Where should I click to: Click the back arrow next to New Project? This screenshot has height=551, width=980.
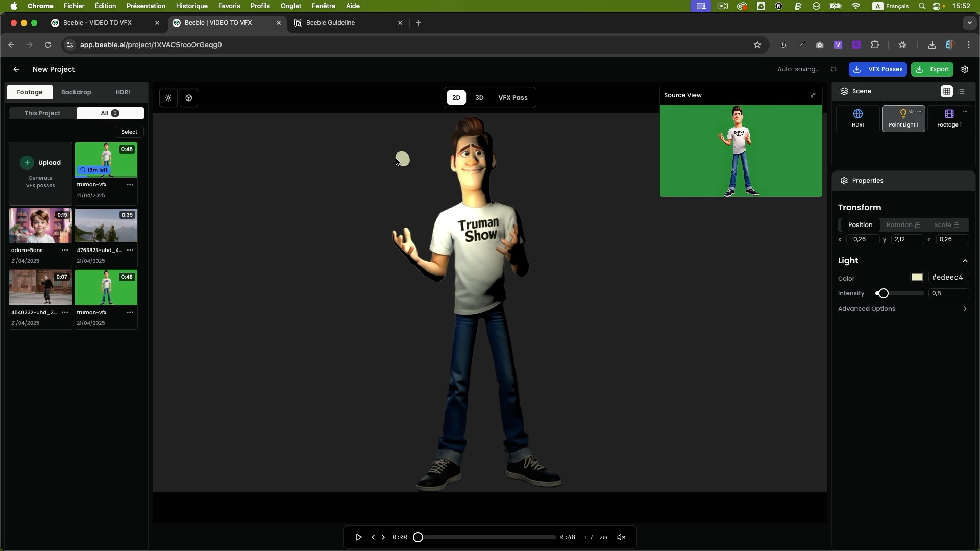click(x=16, y=69)
